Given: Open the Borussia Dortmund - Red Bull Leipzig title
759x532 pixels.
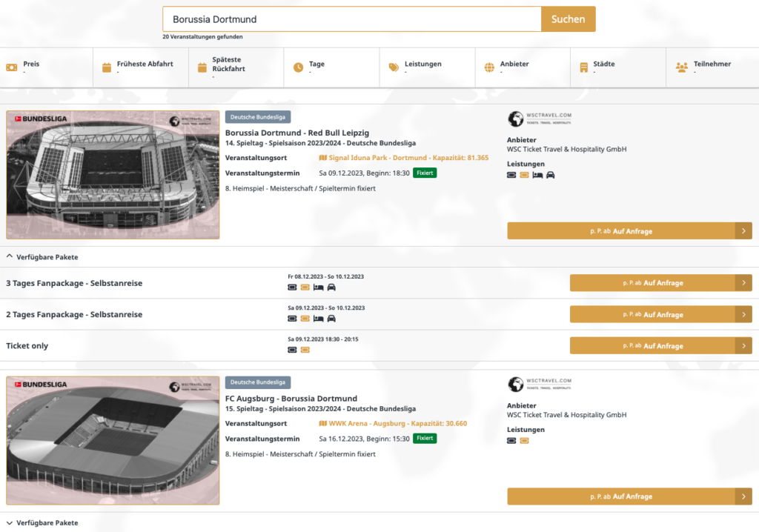Looking at the screenshot, I should coord(297,133).
